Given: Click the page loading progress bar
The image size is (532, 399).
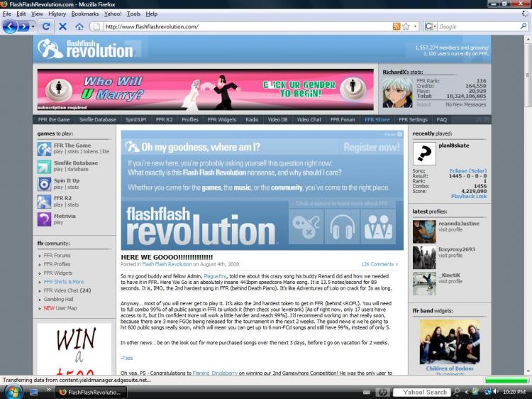Looking at the screenshot, I should coord(506,380).
